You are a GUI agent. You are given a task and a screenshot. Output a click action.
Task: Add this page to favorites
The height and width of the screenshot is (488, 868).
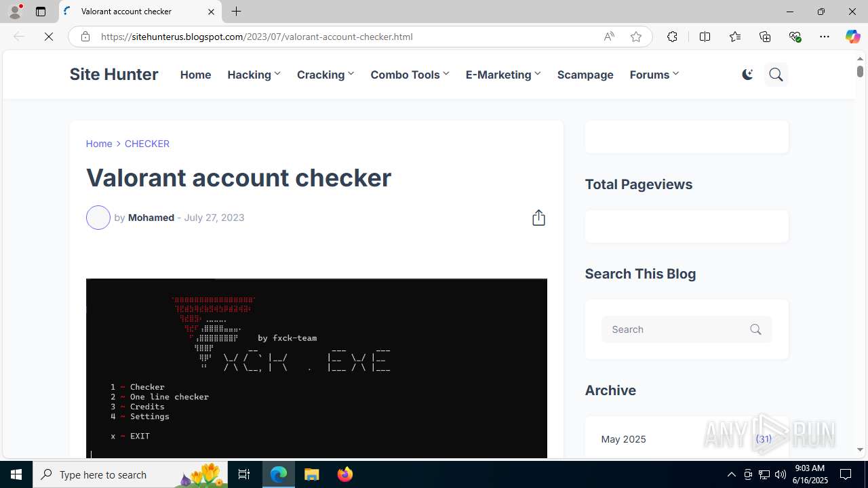tap(635, 37)
